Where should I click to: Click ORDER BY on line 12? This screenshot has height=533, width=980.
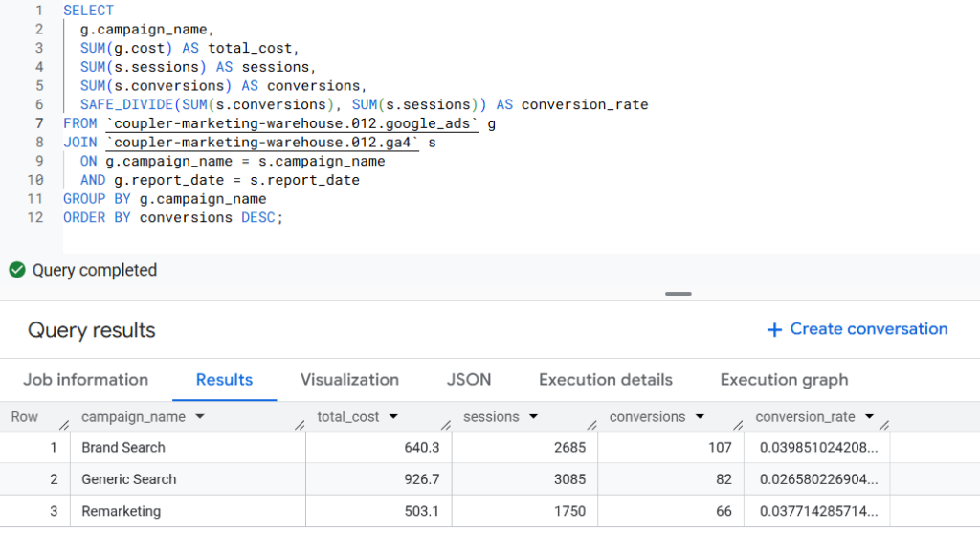(x=97, y=217)
